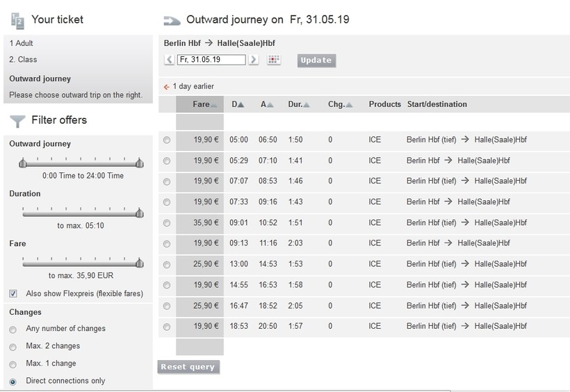Sort results by Duration column
The height and width of the screenshot is (392, 570).
click(299, 104)
